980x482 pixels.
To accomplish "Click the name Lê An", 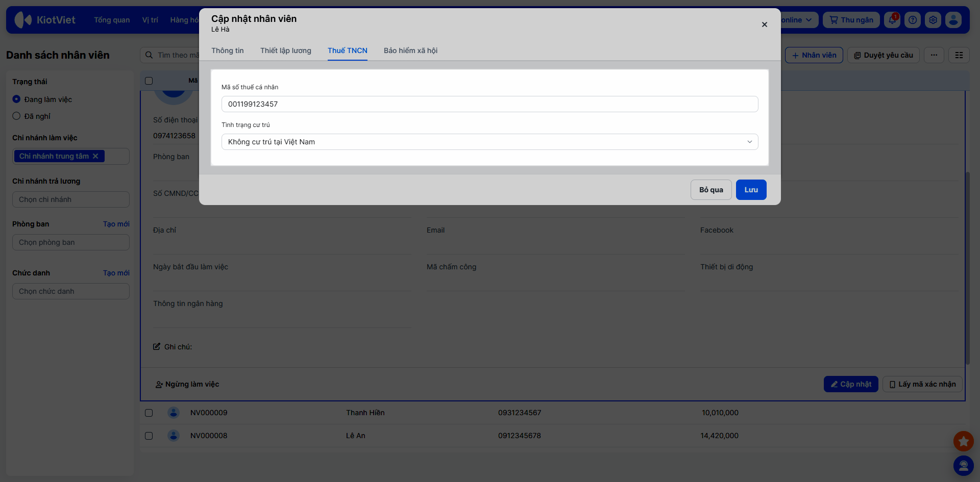I will (x=356, y=436).
